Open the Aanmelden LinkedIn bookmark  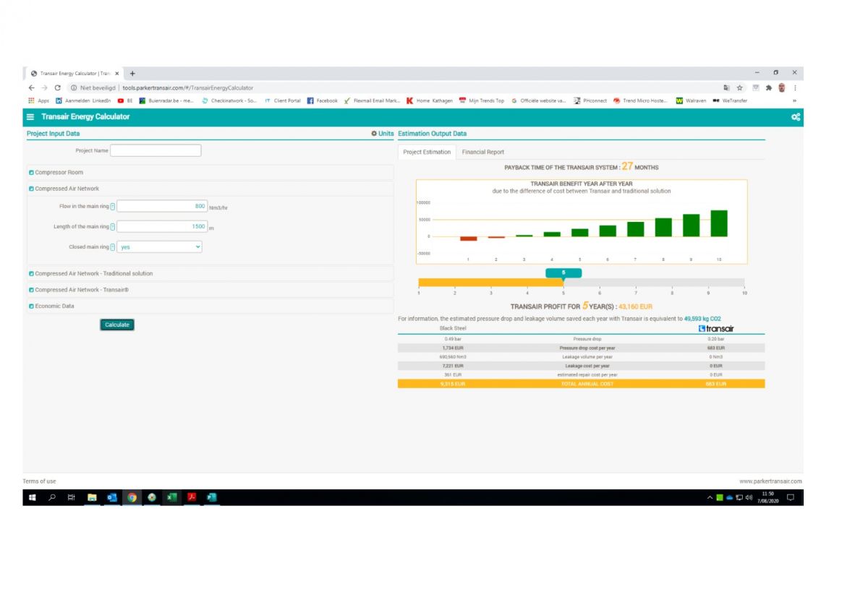coord(82,100)
